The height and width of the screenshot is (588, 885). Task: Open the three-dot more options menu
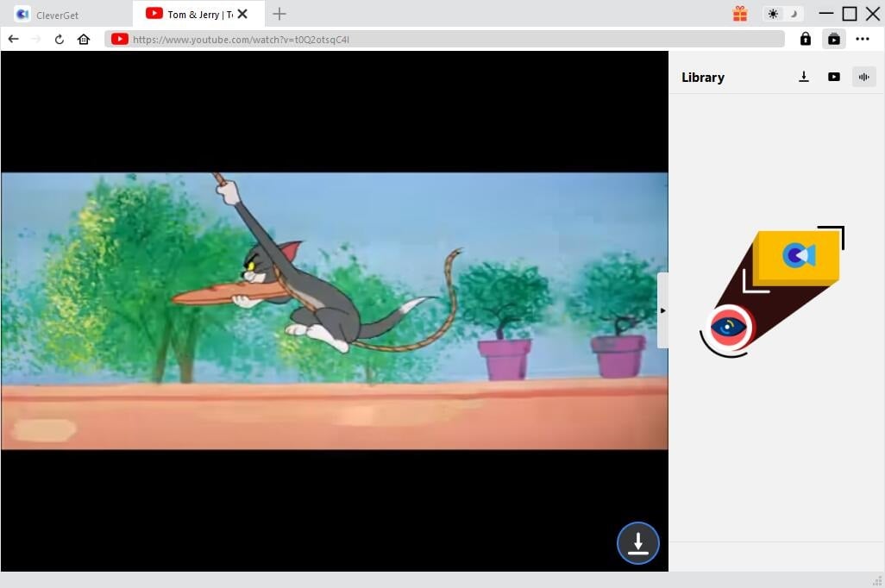pyautogui.click(x=863, y=39)
